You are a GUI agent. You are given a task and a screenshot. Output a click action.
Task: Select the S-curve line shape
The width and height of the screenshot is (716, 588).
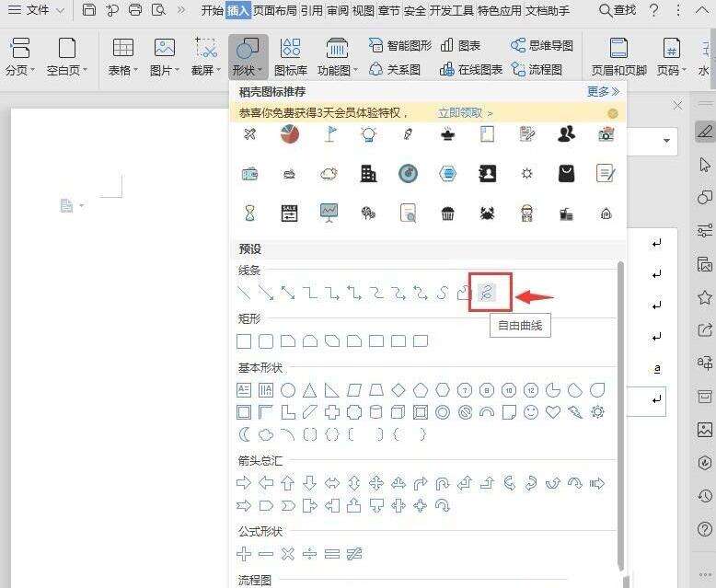pyautogui.click(x=442, y=293)
